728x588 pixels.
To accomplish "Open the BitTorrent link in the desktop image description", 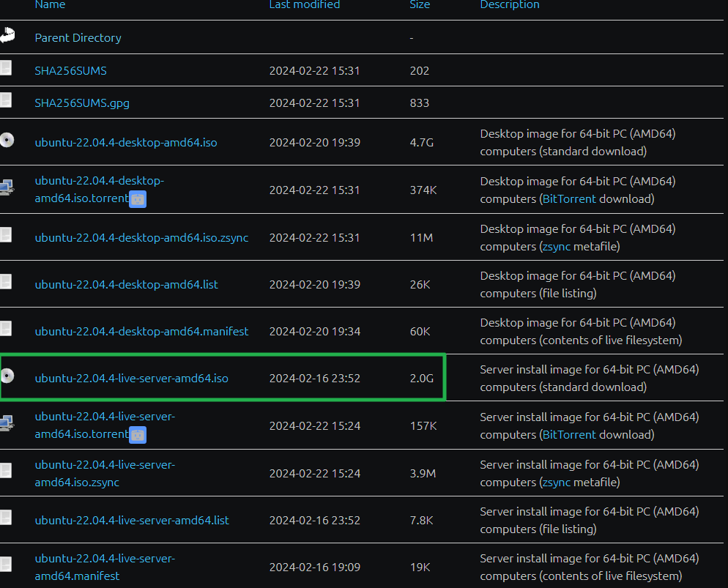I will (568, 198).
